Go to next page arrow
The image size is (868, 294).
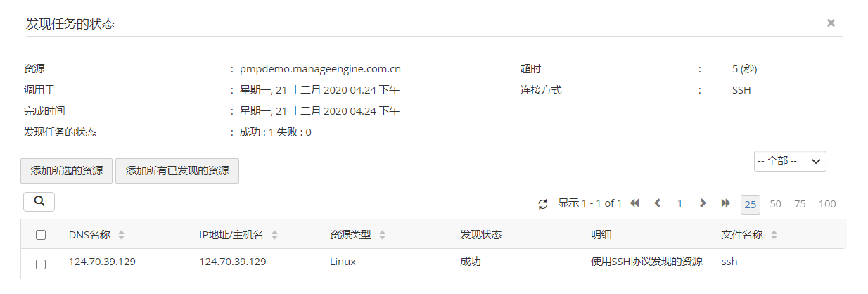tap(702, 203)
